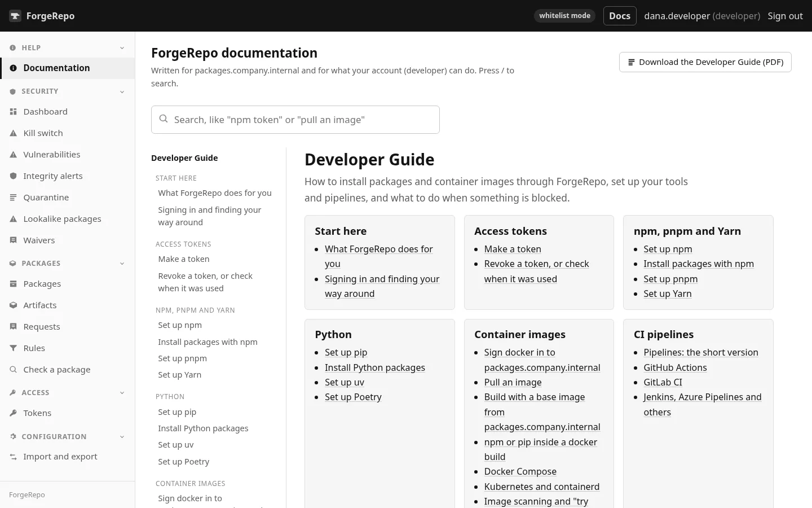Open Vulnerabilities in the sidebar
The height and width of the screenshot is (508, 812).
68,155
